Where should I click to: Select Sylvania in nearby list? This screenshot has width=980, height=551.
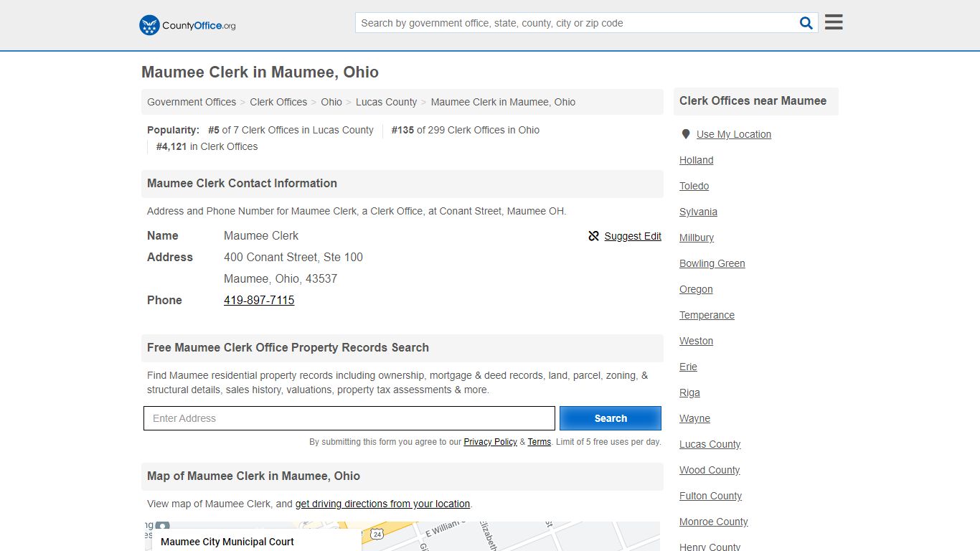[x=698, y=212]
